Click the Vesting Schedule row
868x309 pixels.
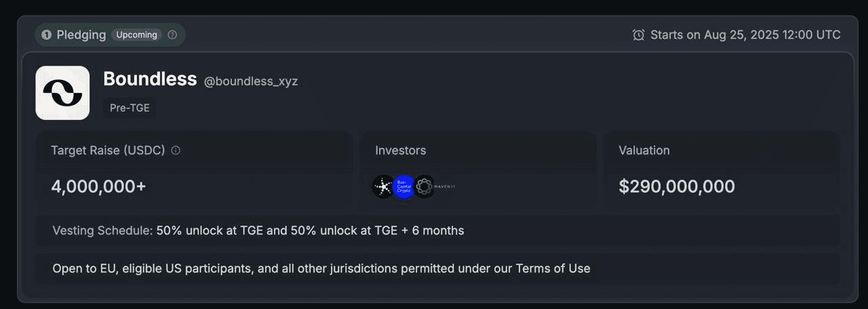[437, 230]
